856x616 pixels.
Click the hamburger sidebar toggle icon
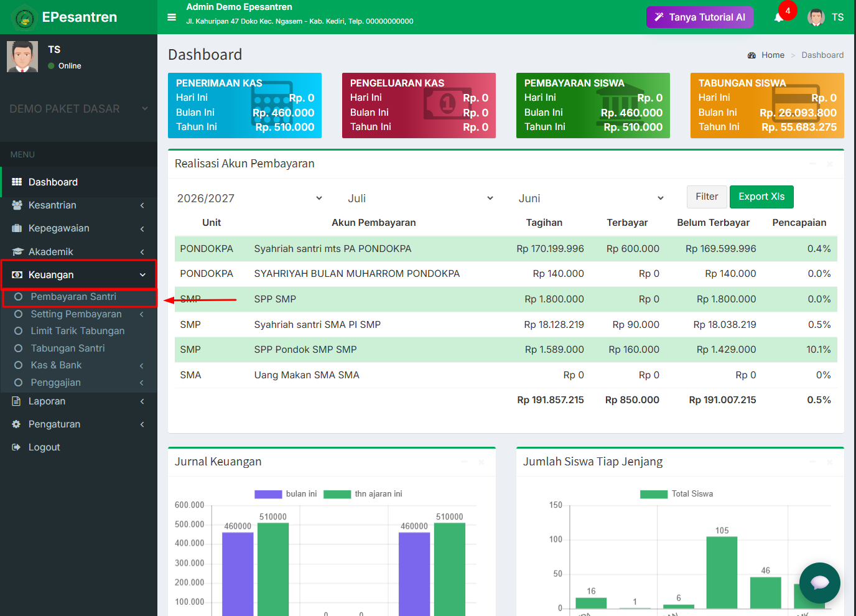[172, 17]
